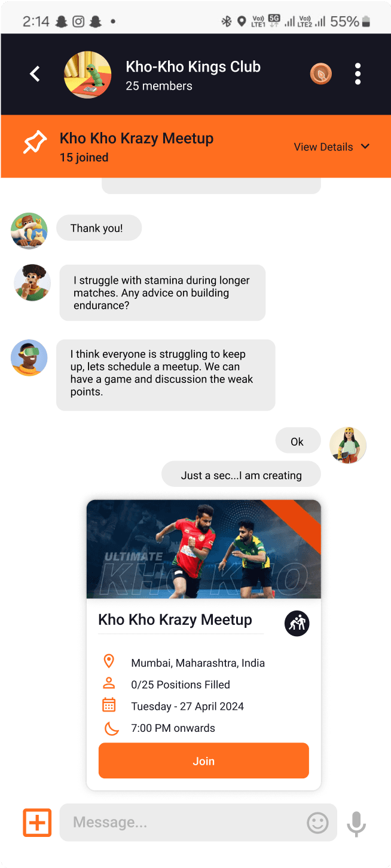This screenshot has height=868, width=391.
Task: Tap the orange plus attachment icon
Action: click(x=37, y=823)
